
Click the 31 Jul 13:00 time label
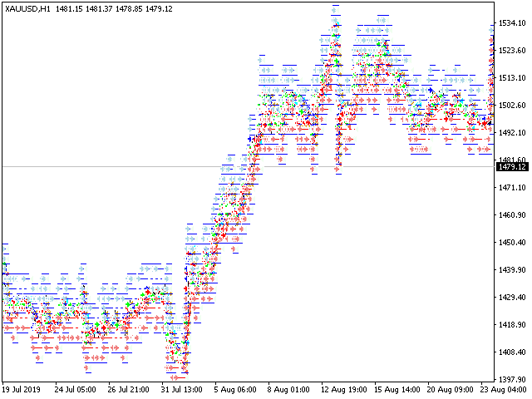tap(181, 390)
